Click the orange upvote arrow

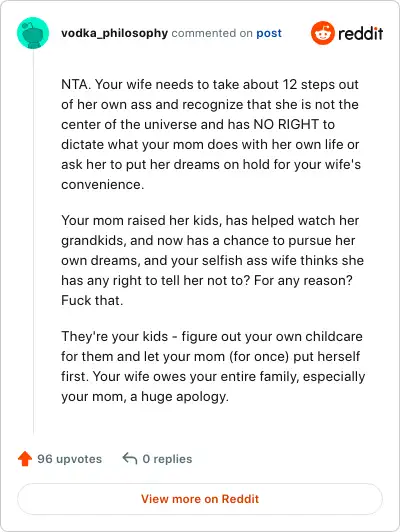tap(25, 459)
